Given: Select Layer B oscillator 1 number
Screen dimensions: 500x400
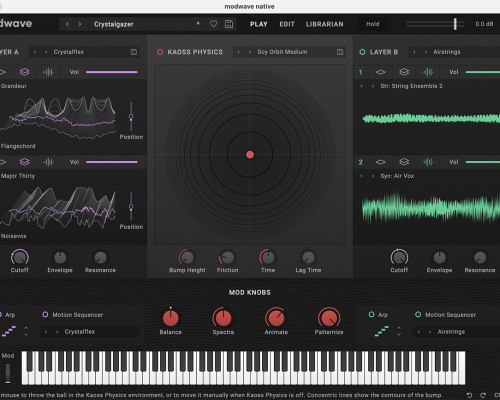Looking at the screenshot, I should coord(360,72).
